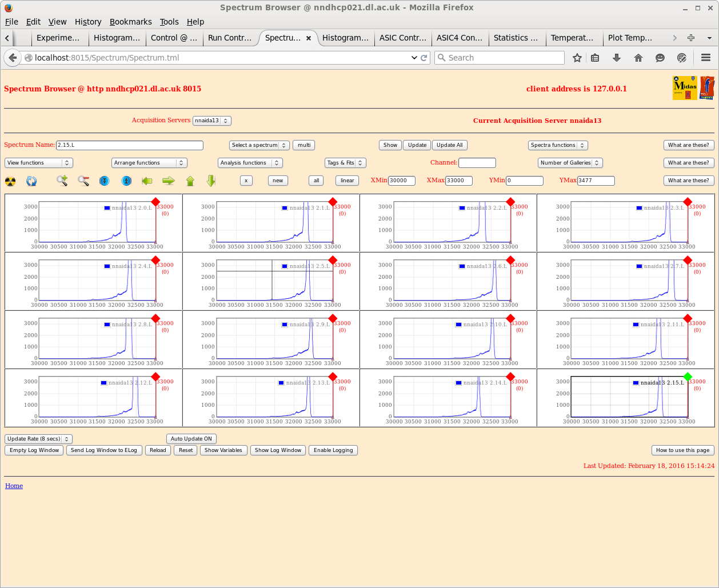Switch to the ASIC4 Con... tab
Viewport: 719px width, 588px height.
click(459, 38)
